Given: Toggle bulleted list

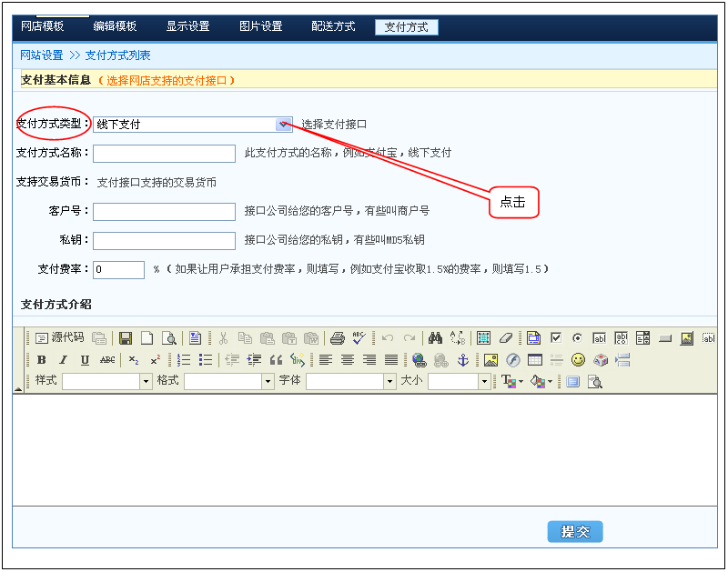Looking at the screenshot, I should 206,360.
